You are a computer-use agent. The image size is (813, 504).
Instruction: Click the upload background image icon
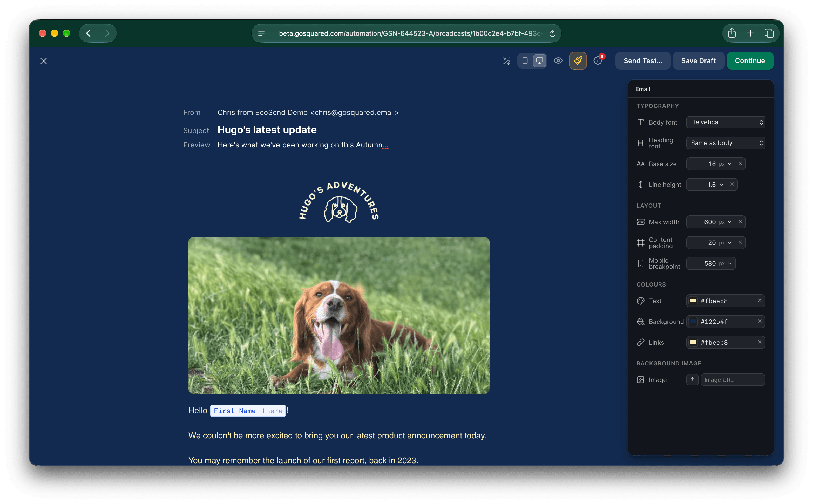(x=692, y=380)
